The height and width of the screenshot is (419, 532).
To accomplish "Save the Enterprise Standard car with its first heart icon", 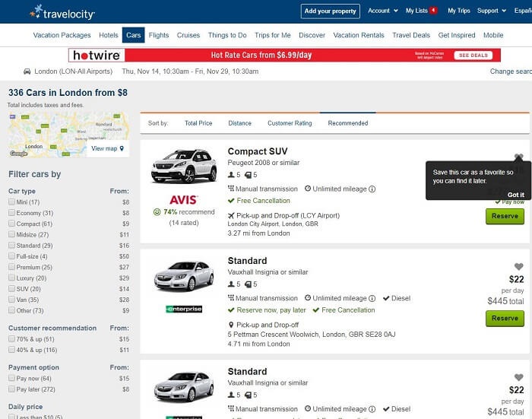I will [518, 267].
